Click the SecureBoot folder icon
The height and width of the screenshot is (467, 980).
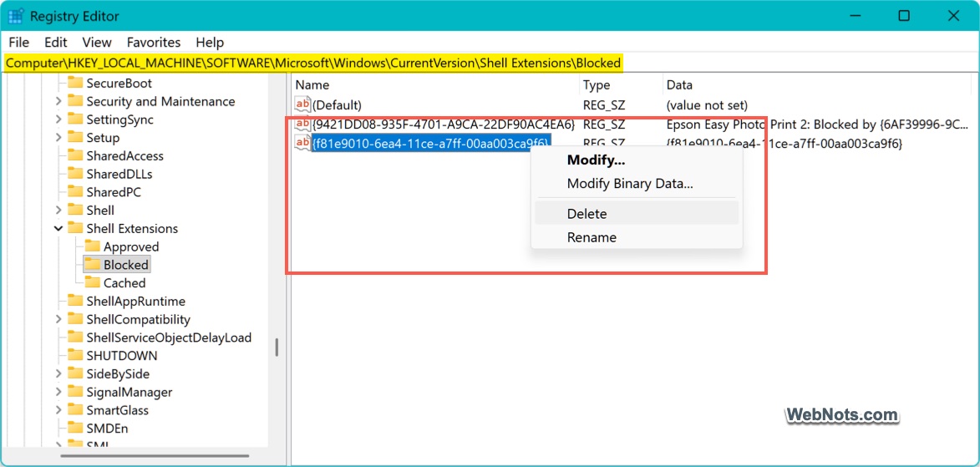tap(75, 83)
